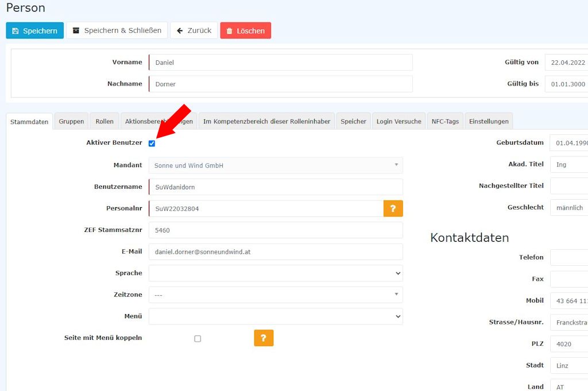The width and height of the screenshot is (588, 391).
Task: Delete the person with the Löschen button
Action: click(x=245, y=30)
